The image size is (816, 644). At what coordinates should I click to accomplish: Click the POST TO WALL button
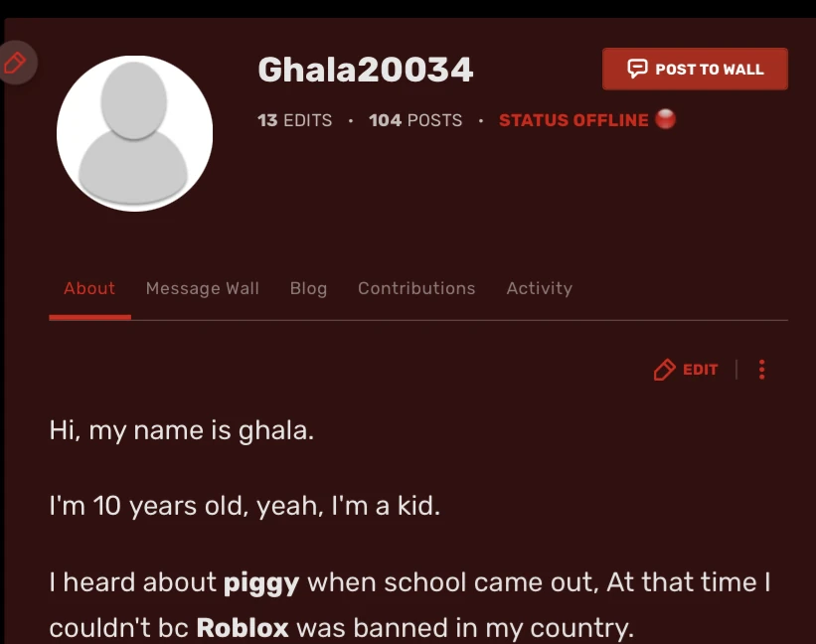[695, 69]
